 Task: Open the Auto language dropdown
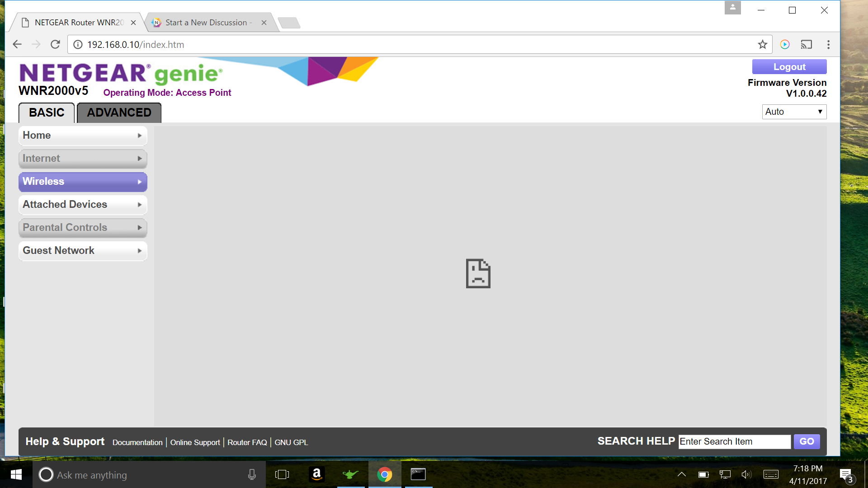click(794, 112)
